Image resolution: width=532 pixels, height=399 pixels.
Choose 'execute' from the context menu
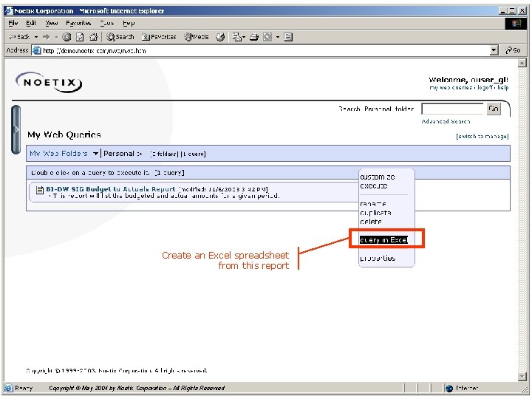point(374,186)
